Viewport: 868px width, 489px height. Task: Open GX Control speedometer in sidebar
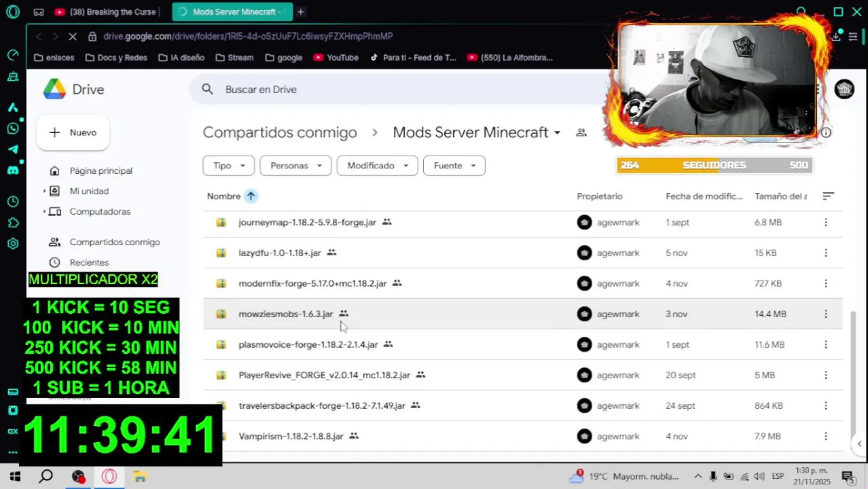13,55
